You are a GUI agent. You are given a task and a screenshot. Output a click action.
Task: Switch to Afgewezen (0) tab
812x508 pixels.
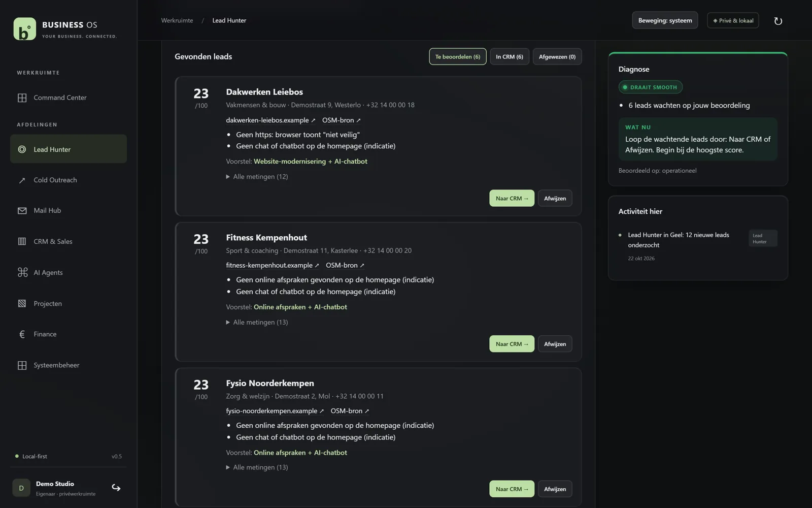(x=557, y=56)
